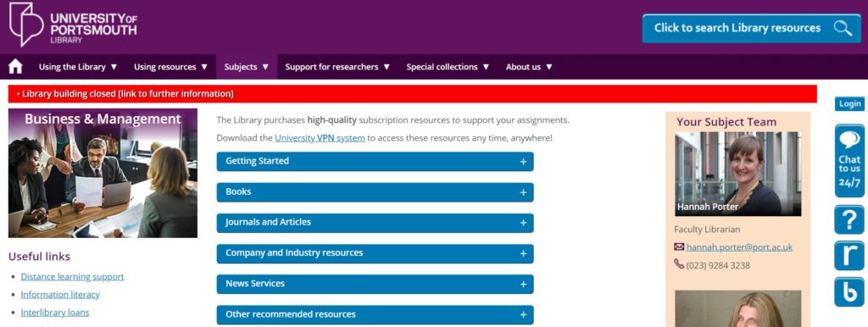
Task: Open the Special collections dropdown
Action: (448, 67)
